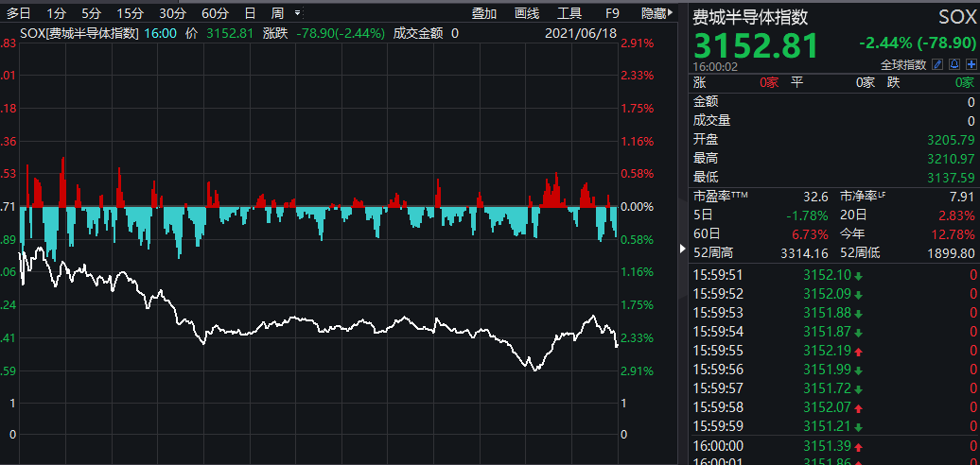This screenshot has height=465, width=980.
Task: Click the 全球指数 category link
Action: tap(903, 65)
